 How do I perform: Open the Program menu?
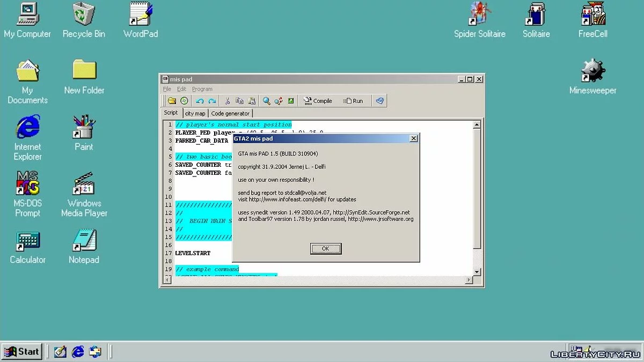202,89
